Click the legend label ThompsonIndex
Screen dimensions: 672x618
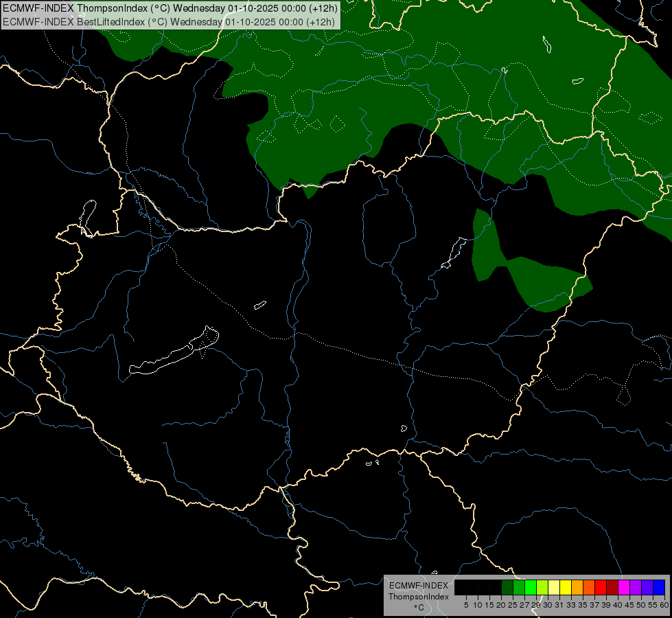click(419, 597)
